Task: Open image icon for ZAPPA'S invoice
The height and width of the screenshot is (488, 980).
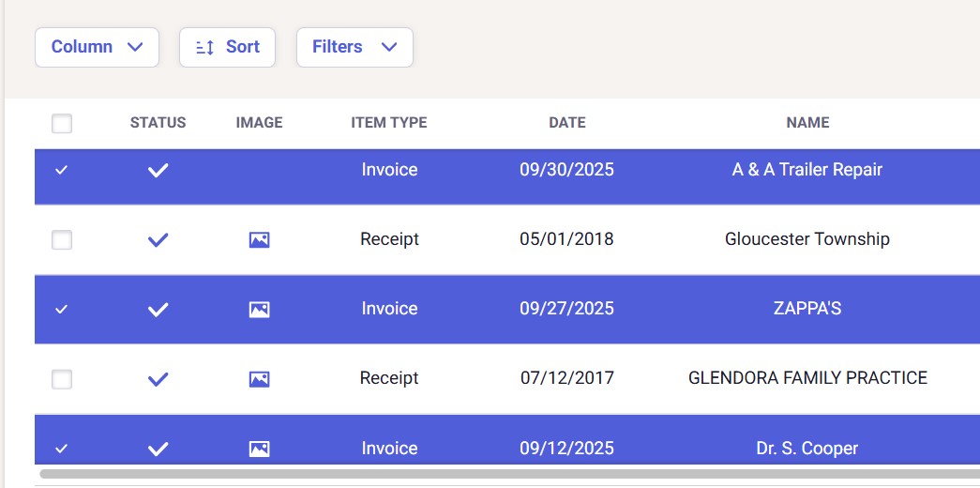Action: [259, 310]
